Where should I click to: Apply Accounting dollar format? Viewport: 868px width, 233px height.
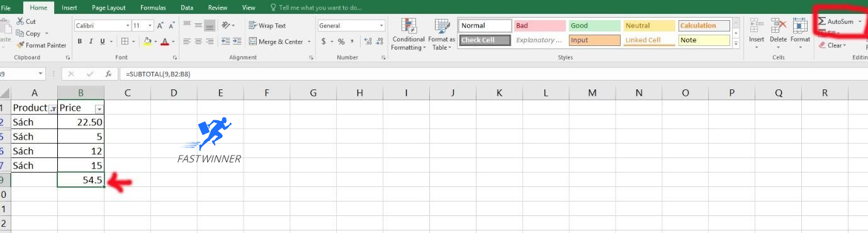pos(324,42)
